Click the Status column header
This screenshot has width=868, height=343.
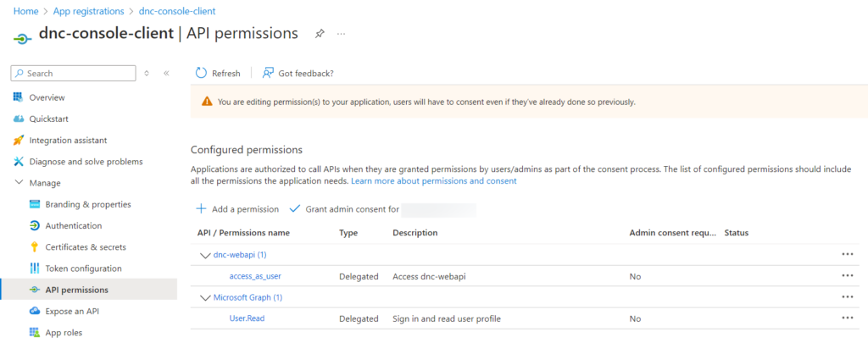(x=737, y=233)
